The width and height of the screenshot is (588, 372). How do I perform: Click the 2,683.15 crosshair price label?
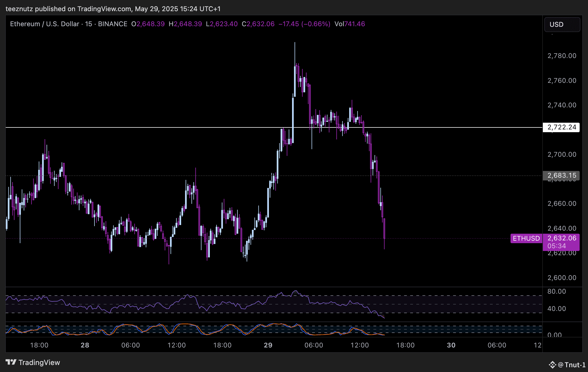(561, 175)
